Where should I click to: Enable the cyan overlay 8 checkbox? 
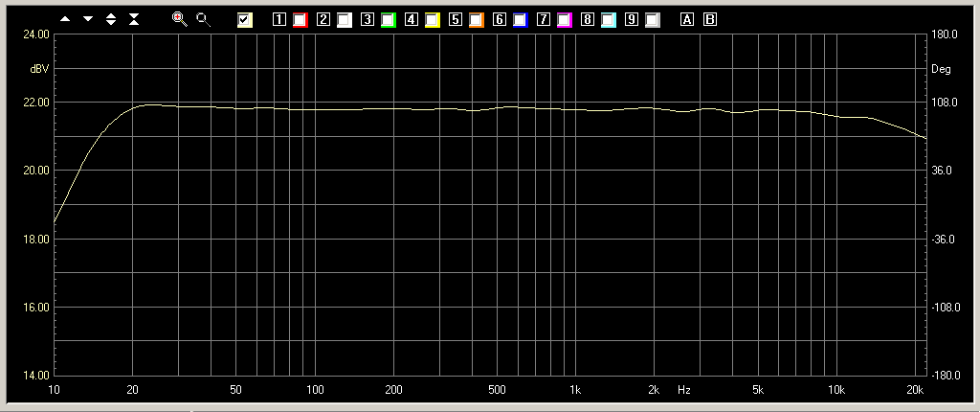[x=608, y=20]
